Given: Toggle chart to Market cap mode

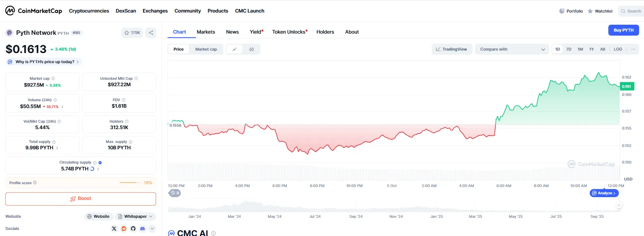Looking at the screenshot, I should tap(206, 49).
